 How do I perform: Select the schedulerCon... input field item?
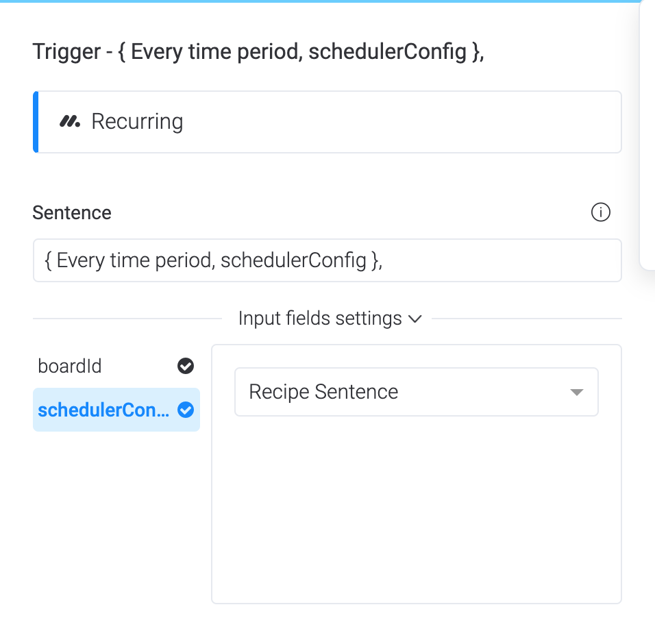click(116, 410)
